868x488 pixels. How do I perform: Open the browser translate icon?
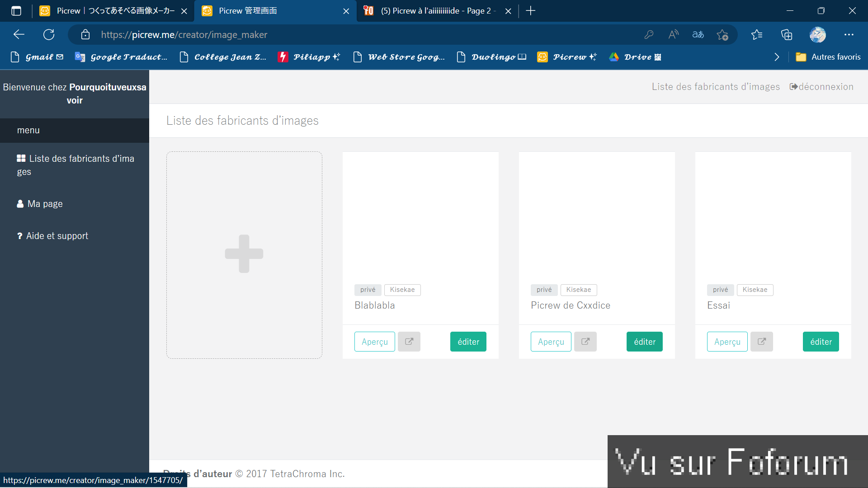[698, 35]
